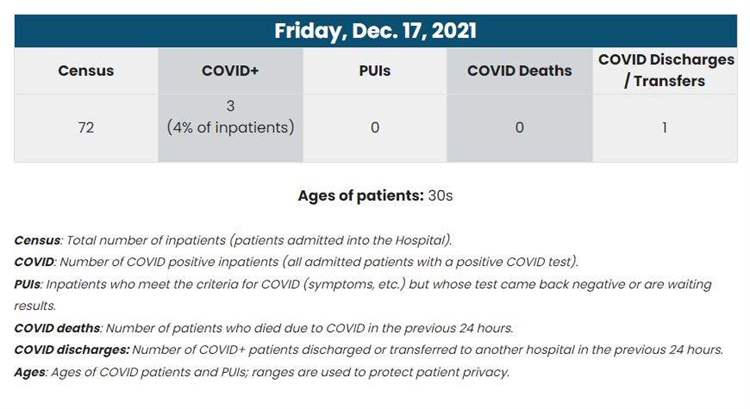Click the COVID Deaths value 0
This screenshot has height=409, width=750.
tap(519, 128)
